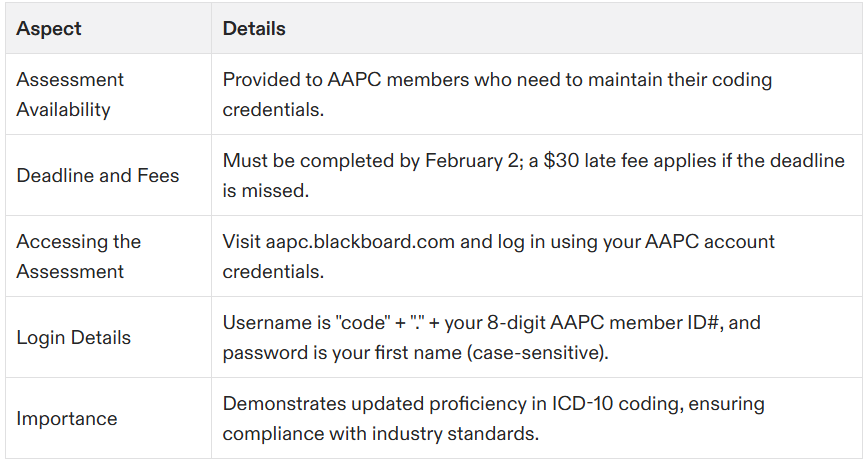Click the password case-sensitive text line

click(415, 353)
